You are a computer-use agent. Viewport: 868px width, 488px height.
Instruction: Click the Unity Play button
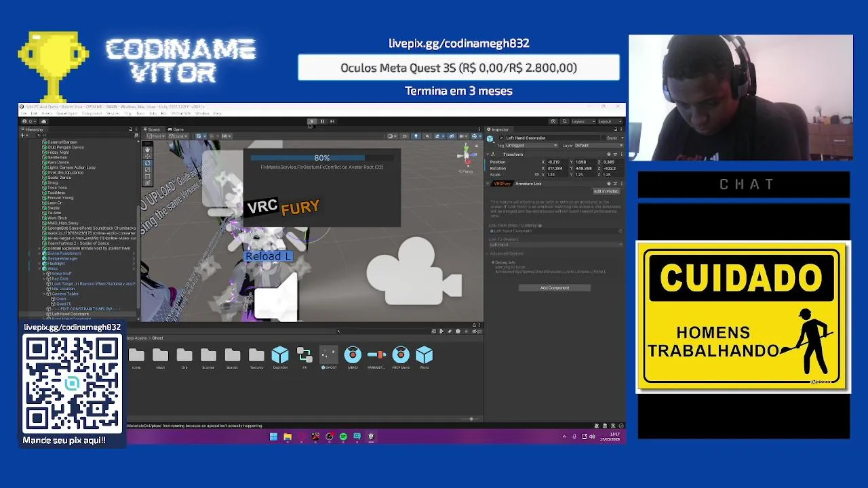pos(312,121)
